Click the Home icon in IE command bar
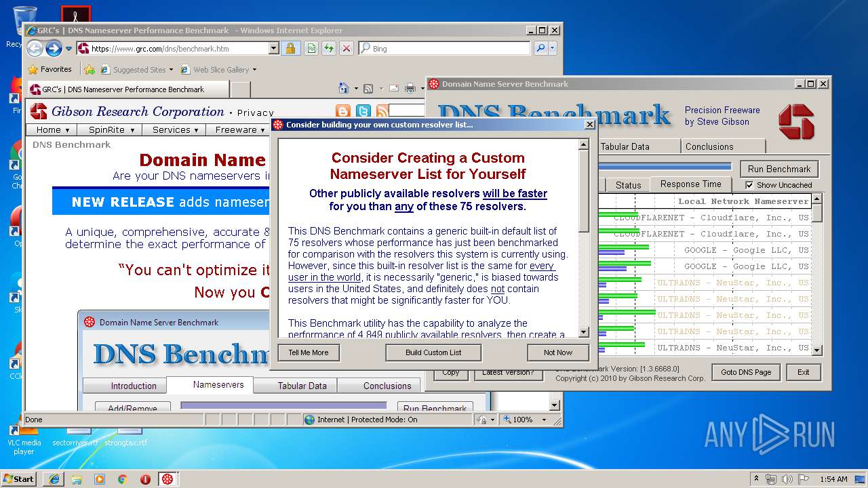 click(344, 88)
